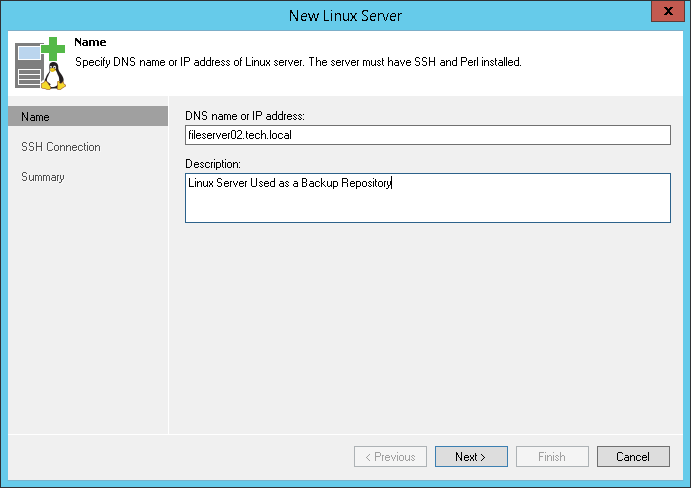
Task: Click the fileserver02.tech.local text
Action: (x=238, y=135)
